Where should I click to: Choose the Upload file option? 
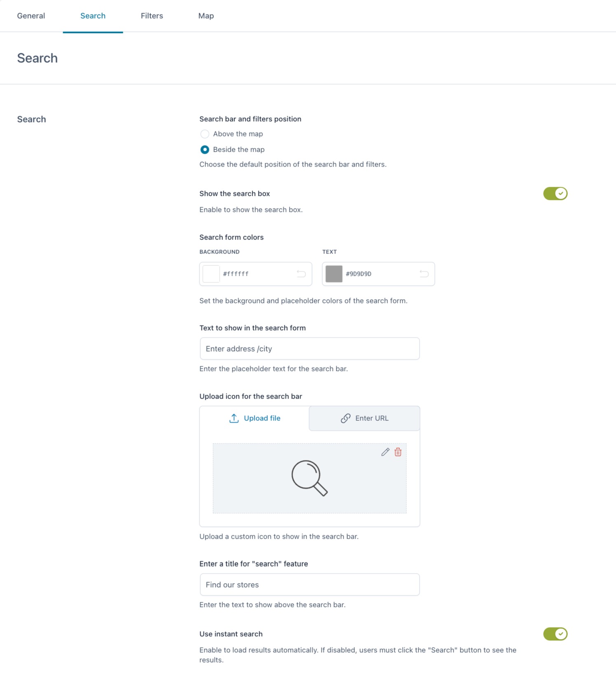click(x=255, y=418)
